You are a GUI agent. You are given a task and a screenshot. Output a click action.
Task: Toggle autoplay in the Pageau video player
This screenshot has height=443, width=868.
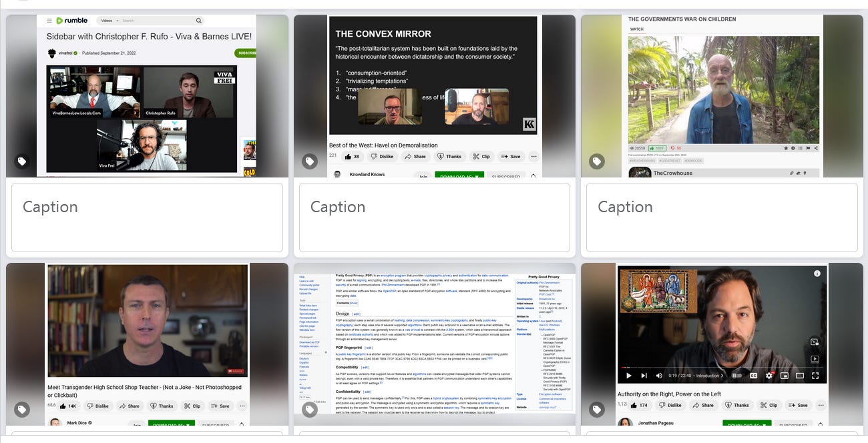[x=736, y=376]
